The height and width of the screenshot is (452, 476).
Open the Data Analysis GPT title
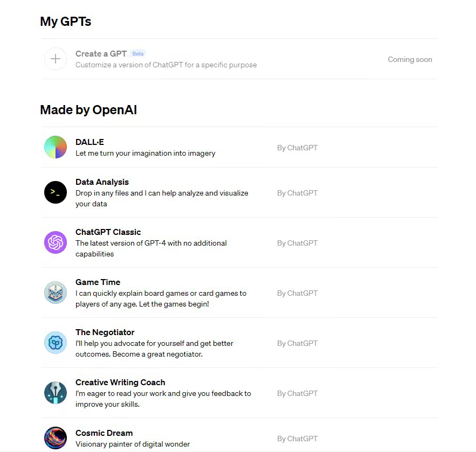(x=102, y=182)
